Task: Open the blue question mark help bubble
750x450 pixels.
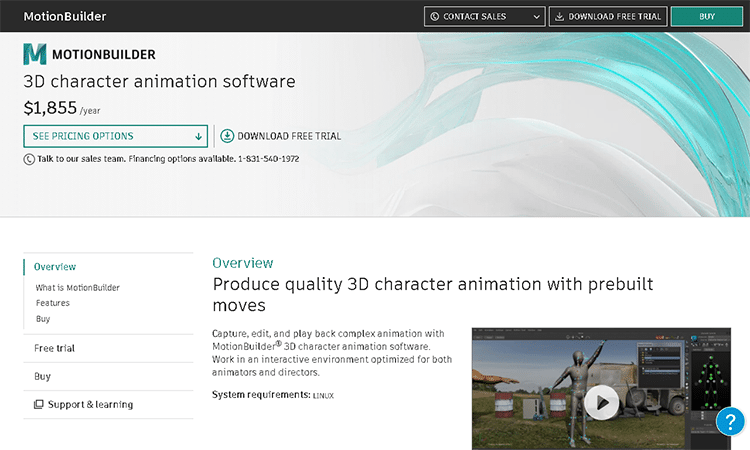Action: (731, 422)
